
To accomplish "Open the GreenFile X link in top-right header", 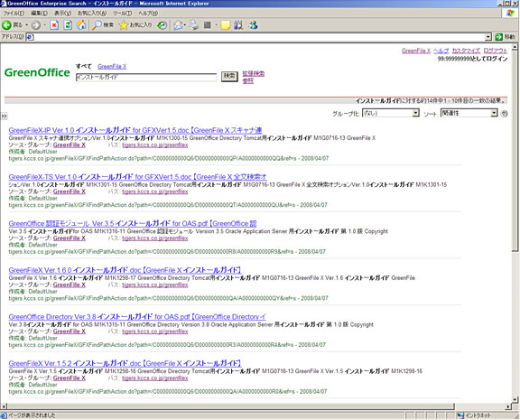I will [416, 51].
